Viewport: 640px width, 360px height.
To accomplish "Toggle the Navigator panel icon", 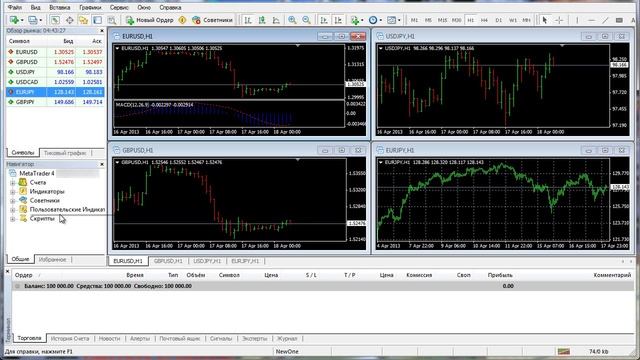I will [83, 20].
